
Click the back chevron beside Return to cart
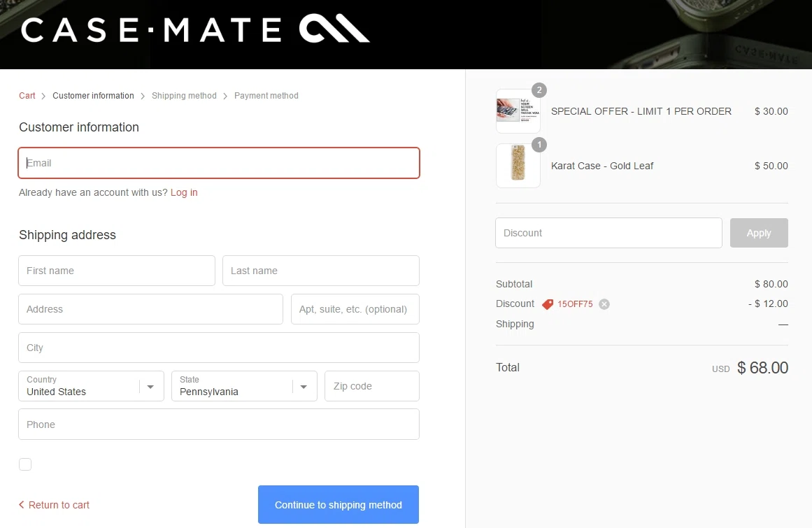pos(21,505)
